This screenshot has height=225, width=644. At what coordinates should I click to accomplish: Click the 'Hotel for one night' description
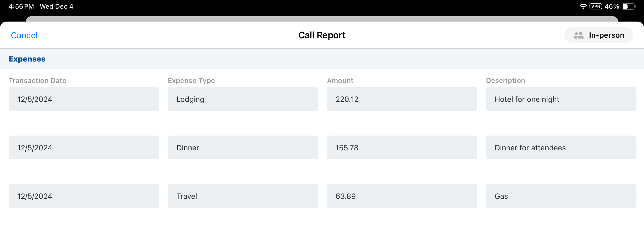pos(561,99)
